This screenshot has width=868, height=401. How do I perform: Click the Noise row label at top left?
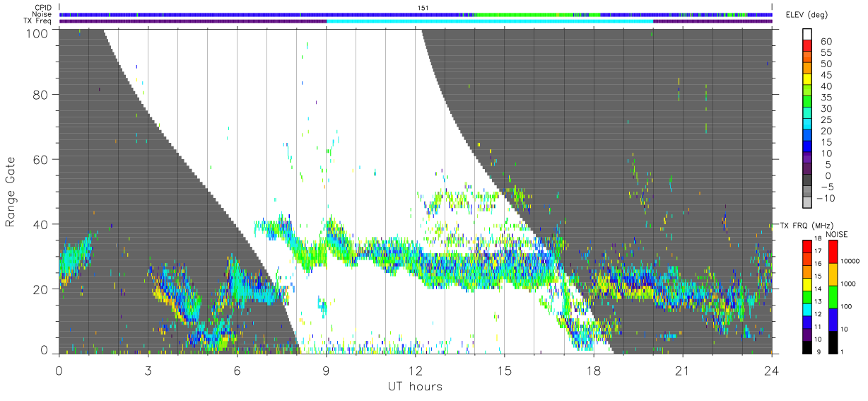pyautogui.click(x=43, y=14)
